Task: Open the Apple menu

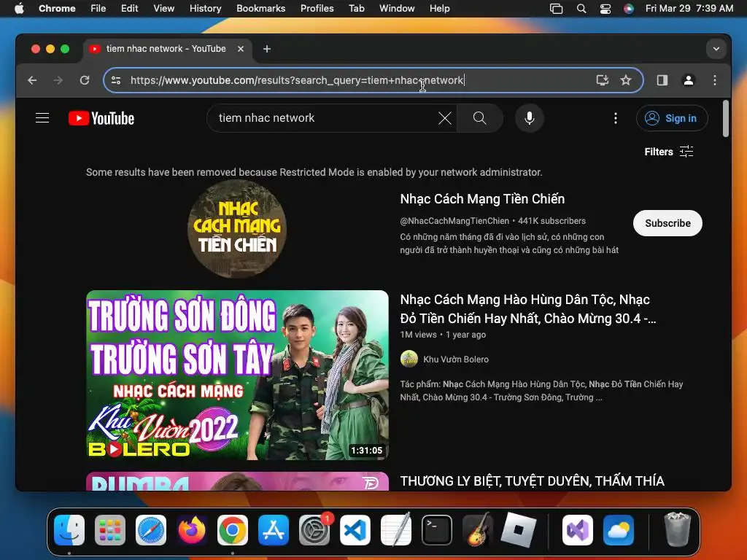Action: pos(19,8)
